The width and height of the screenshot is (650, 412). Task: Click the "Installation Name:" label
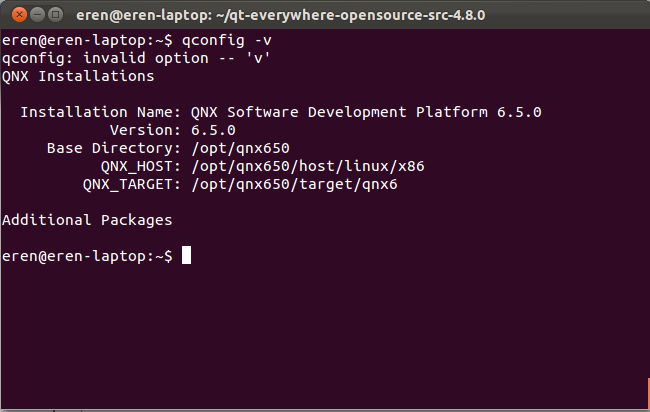100,112
